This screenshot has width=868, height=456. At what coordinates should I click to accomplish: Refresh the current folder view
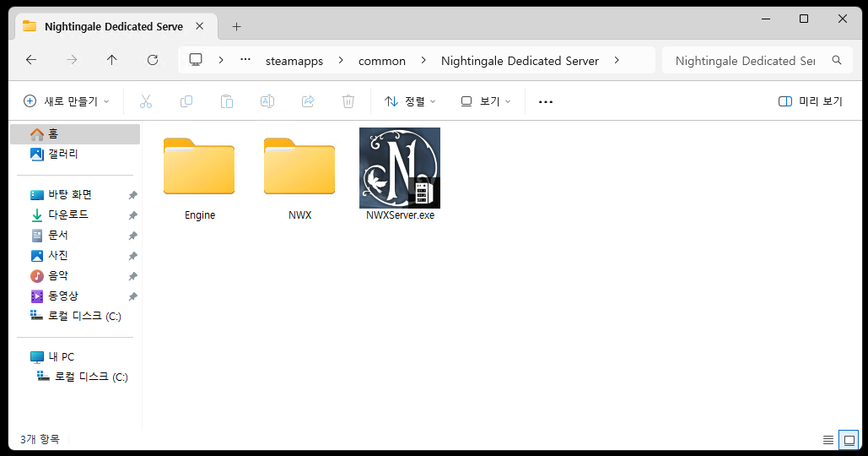click(x=153, y=60)
